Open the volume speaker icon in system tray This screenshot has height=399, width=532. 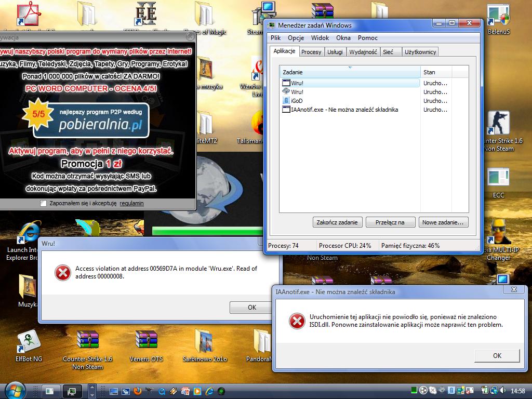pyautogui.click(x=503, y=391)
